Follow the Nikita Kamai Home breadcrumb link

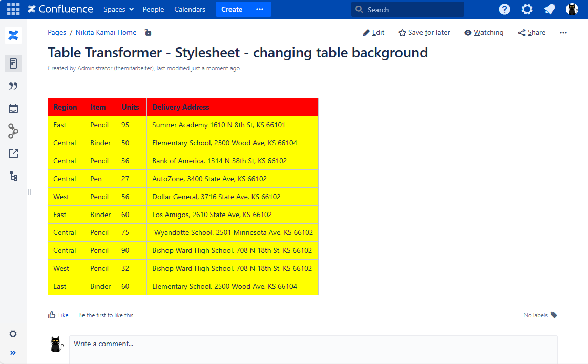[106, 33]
